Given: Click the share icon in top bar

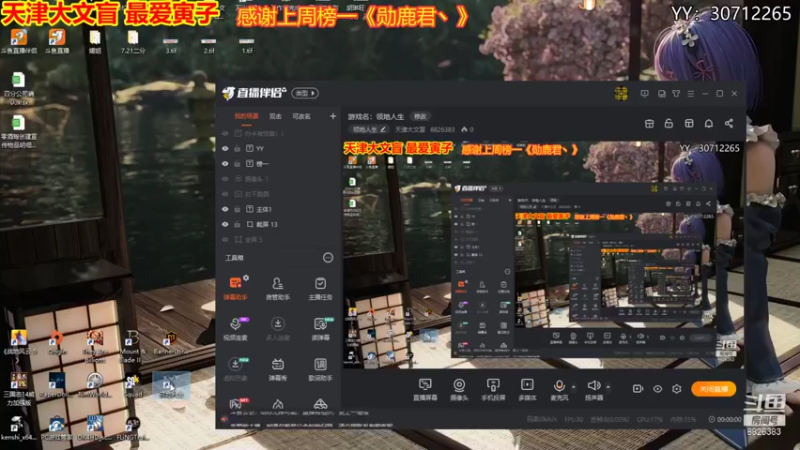Looking at the screenshot, I should tap(729, 123).
